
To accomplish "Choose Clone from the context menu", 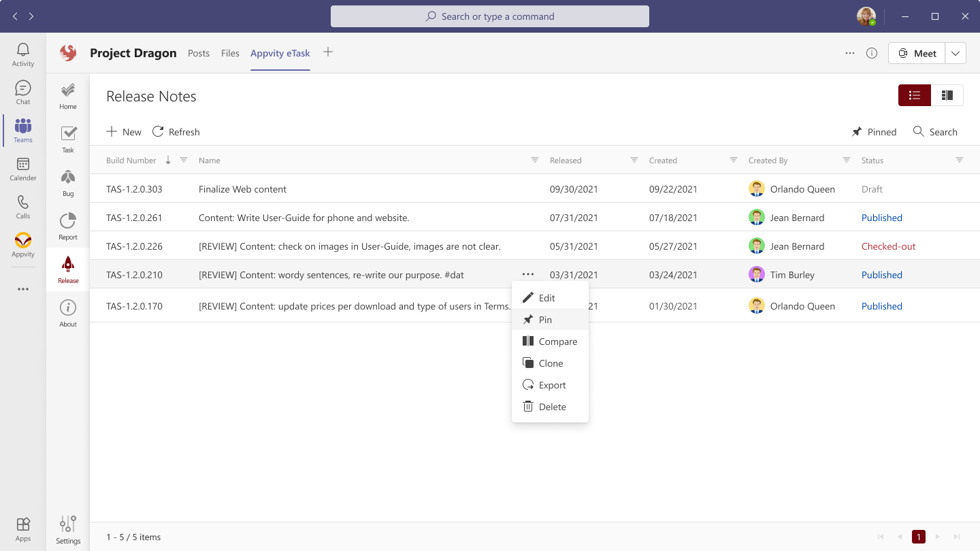I will click(550, 363).
